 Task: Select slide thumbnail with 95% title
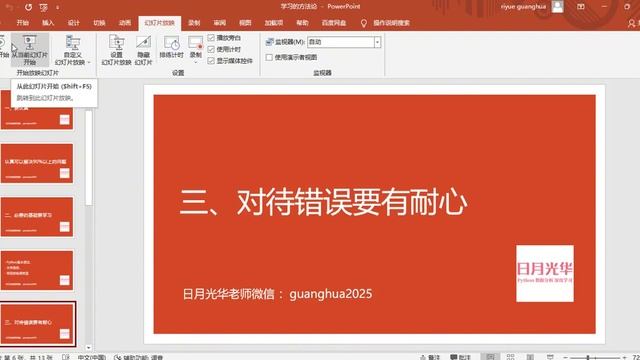pyautogui.click(x=37, y=163)
